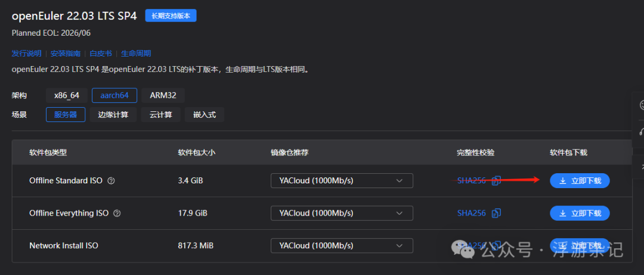Download the Offline Everything ISO
The height and width of the screenshot is (275, 644).
click(580, 213)
